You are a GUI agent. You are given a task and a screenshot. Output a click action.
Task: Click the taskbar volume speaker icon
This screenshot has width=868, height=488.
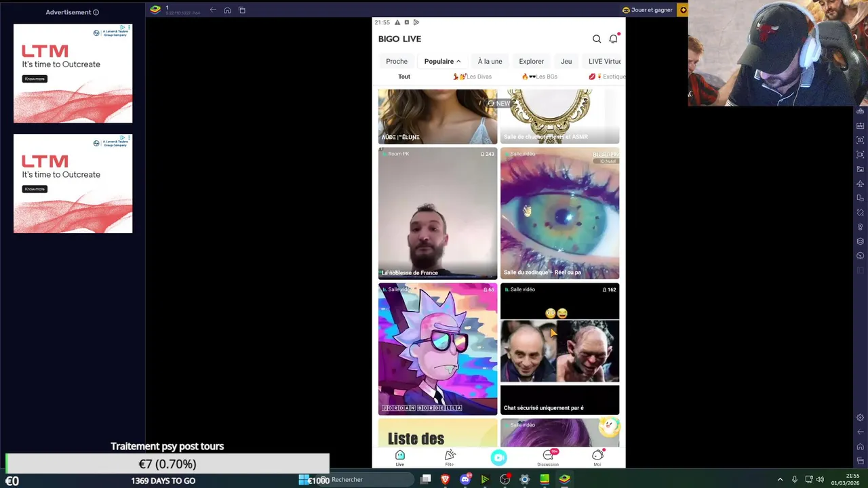[820, 479]
